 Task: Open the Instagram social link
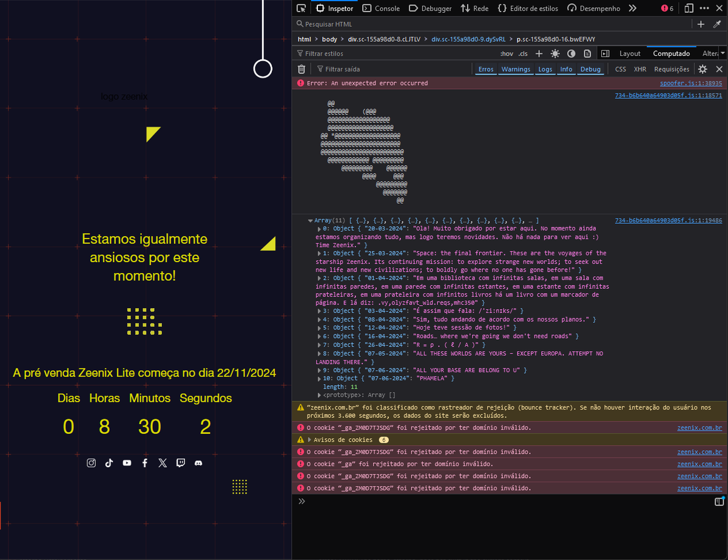91,463
